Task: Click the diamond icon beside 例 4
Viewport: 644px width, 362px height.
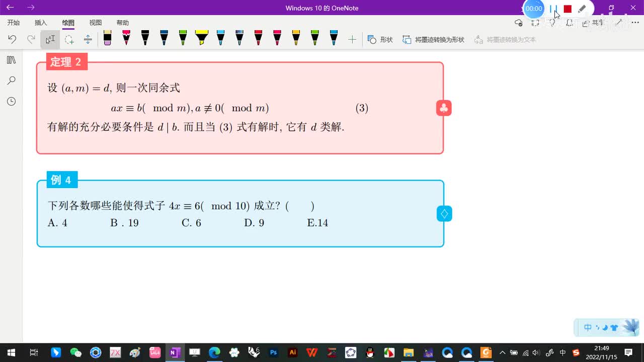Action: (444, 214)
